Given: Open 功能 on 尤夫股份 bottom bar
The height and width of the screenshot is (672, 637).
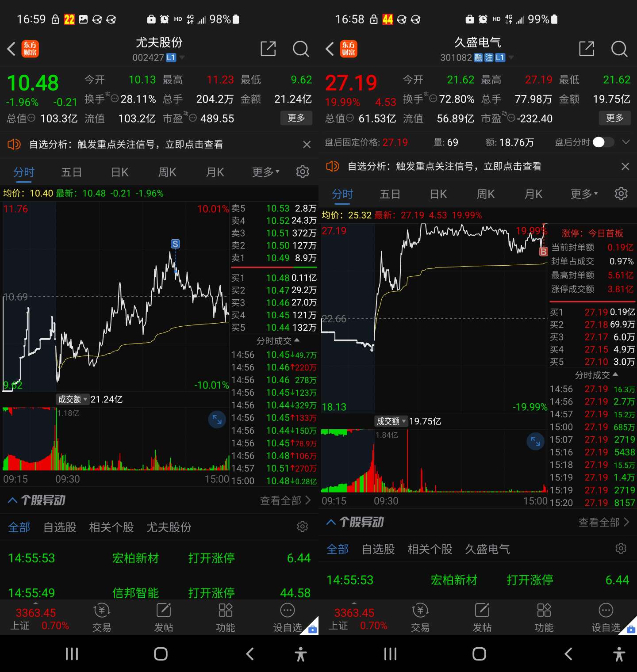Looking at the screenshot, I should pyautogui.click(x=226, y=618).
